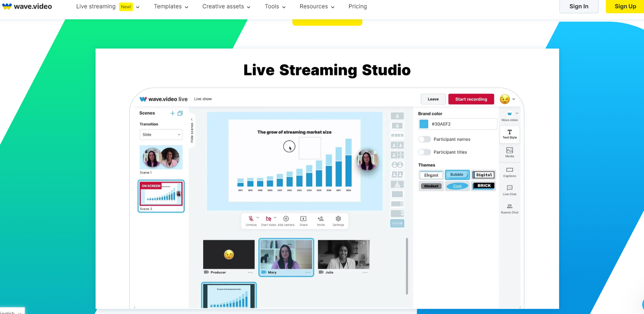Open studio Settings gear icon

tap(338, 219)
